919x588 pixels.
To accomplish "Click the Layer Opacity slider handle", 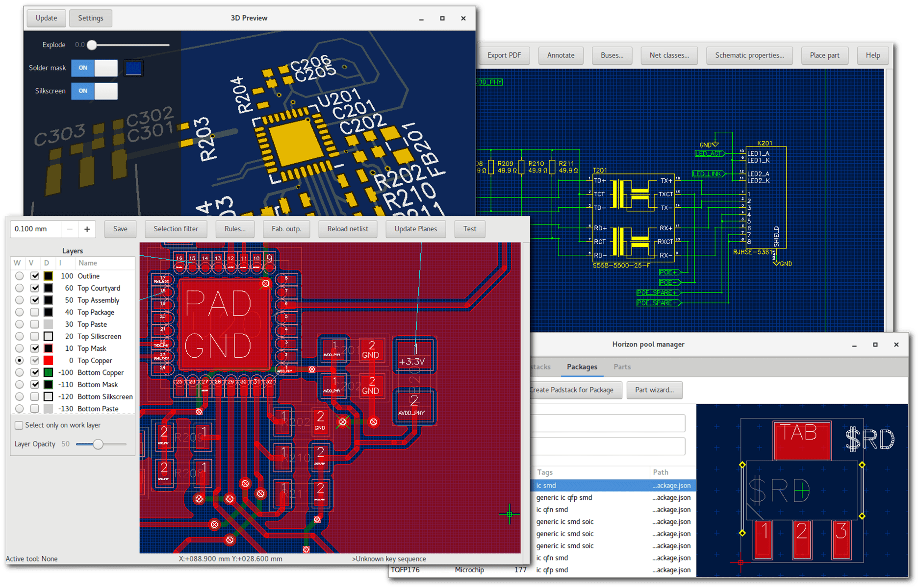I will (x=98, y=444).
